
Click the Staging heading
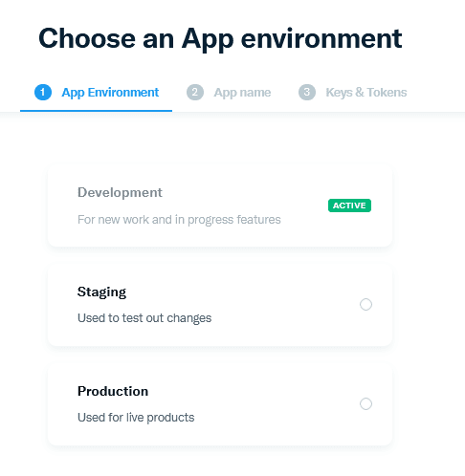tap(101, 292)
